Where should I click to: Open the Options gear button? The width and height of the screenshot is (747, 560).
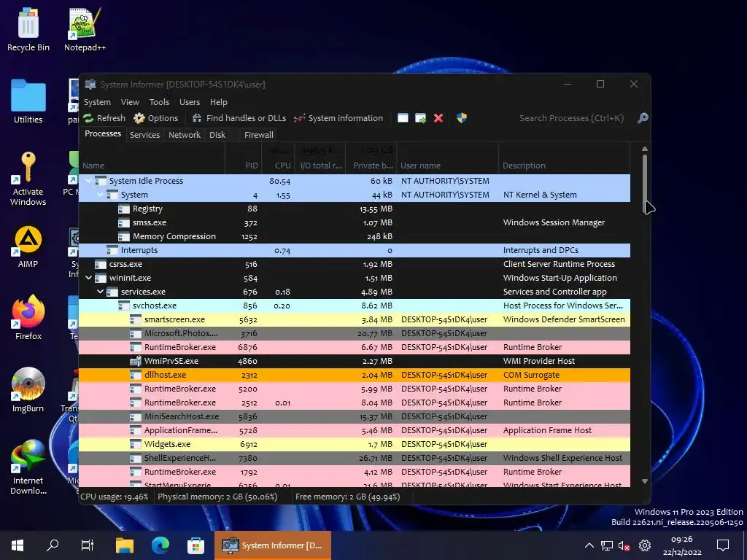pyautogui.click(x=156, y=118)
